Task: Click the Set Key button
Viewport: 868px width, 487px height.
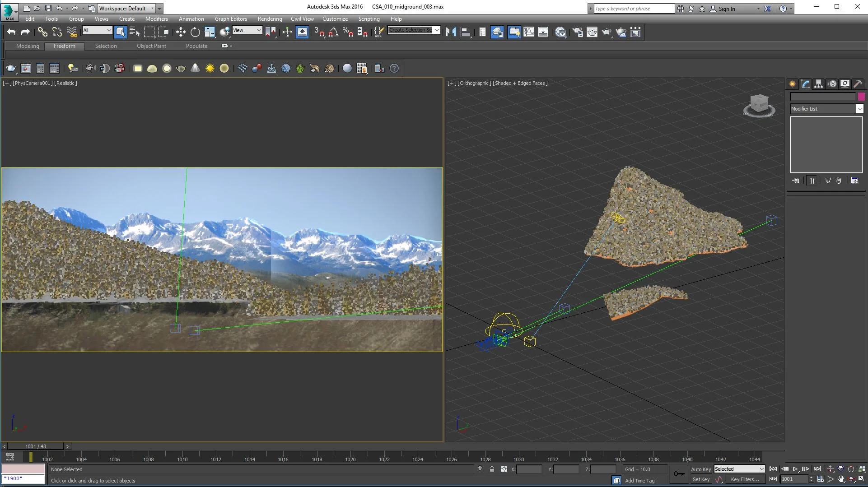Action: (701, 479)
